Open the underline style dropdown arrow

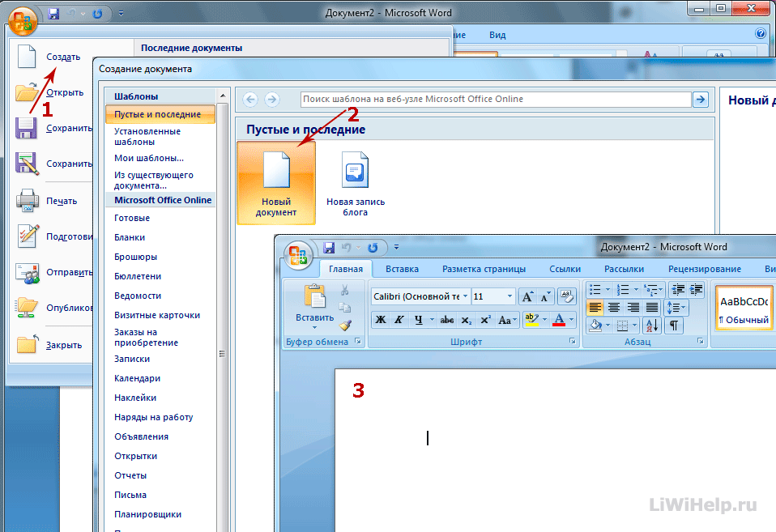432,320
